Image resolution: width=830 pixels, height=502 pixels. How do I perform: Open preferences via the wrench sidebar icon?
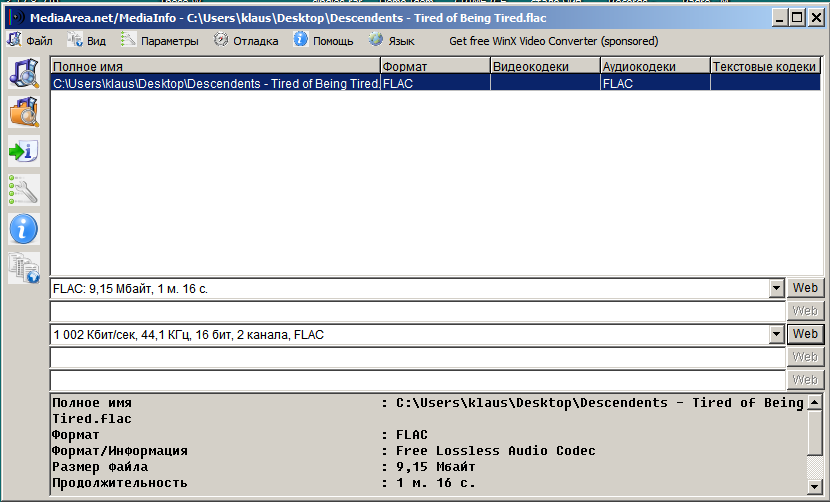[24, 190]
